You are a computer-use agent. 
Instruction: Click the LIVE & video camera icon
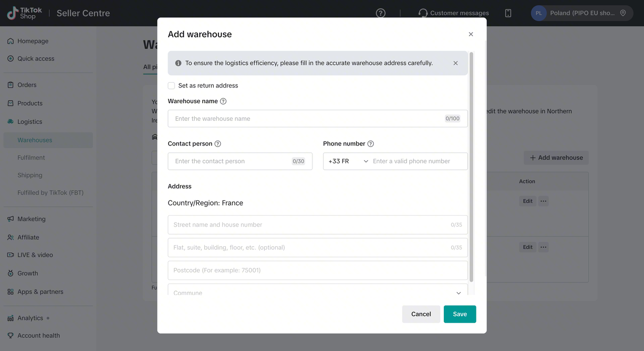(11, 255)
